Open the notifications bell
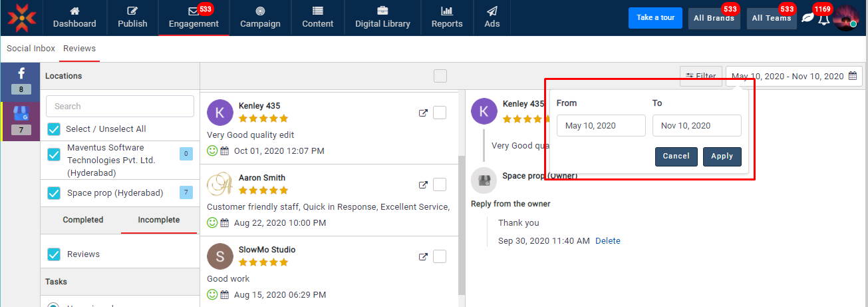Screen dimensions: 868x307 (824, 19)
